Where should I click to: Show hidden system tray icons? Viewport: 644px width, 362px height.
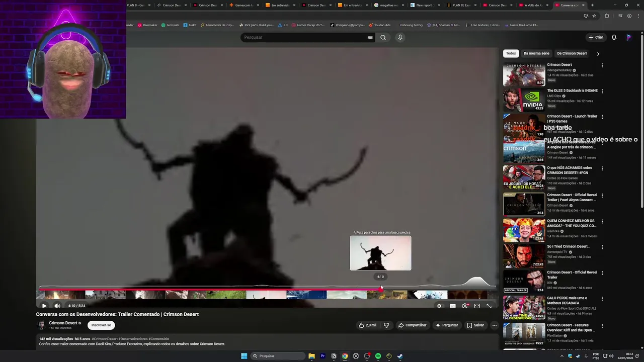(562, 356)
